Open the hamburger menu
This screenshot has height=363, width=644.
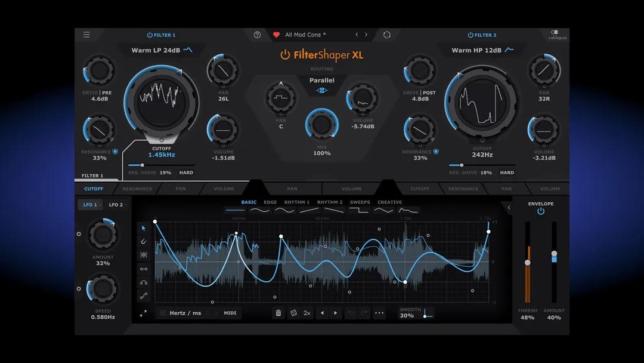coord(86,35)
